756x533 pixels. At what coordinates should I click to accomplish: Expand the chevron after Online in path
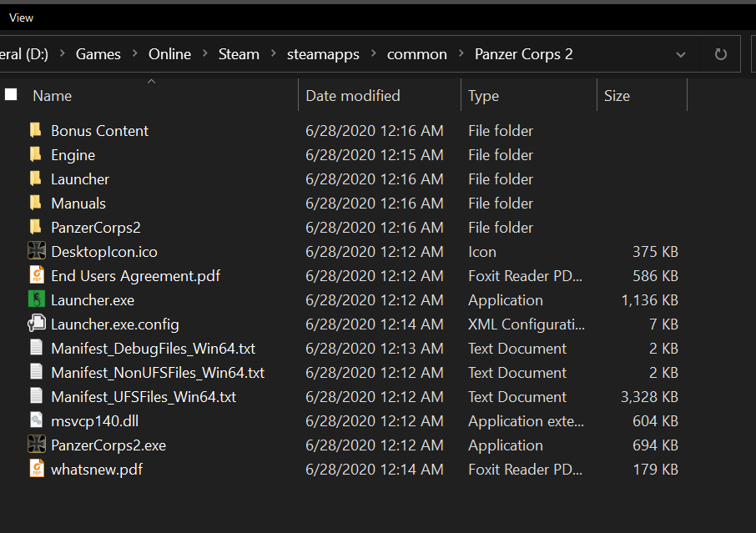(205, 53)
